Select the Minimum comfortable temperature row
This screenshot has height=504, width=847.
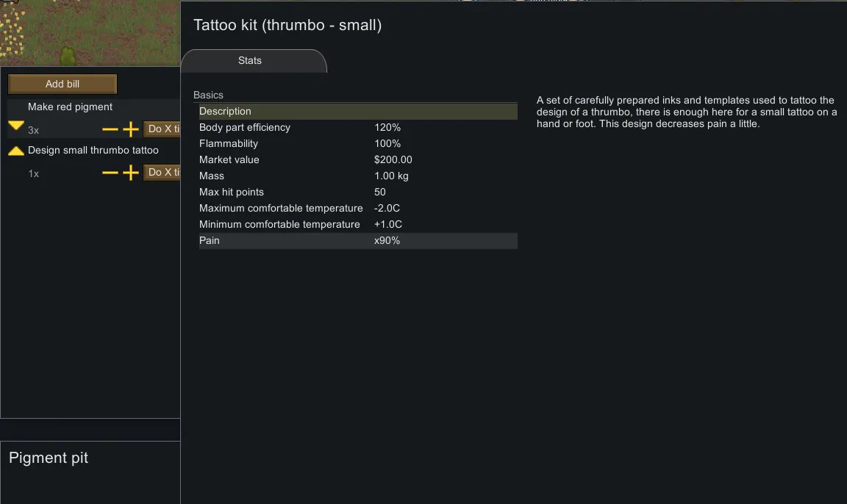point(358,225)
